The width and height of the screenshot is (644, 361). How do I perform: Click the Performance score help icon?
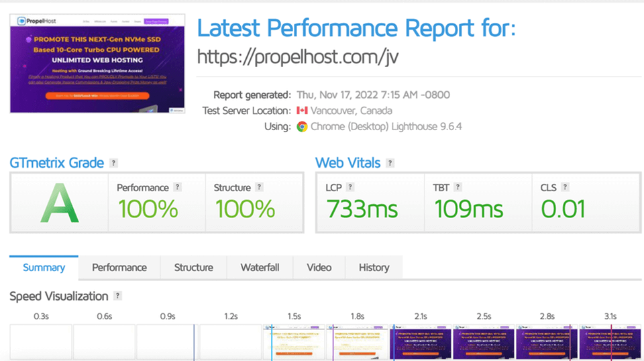[x=177, y=187]
